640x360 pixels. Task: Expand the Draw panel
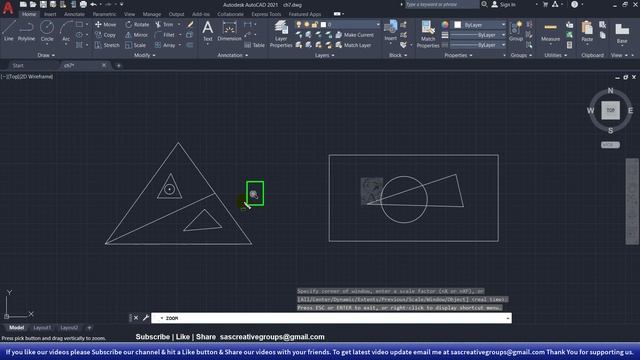coord(46,55)
